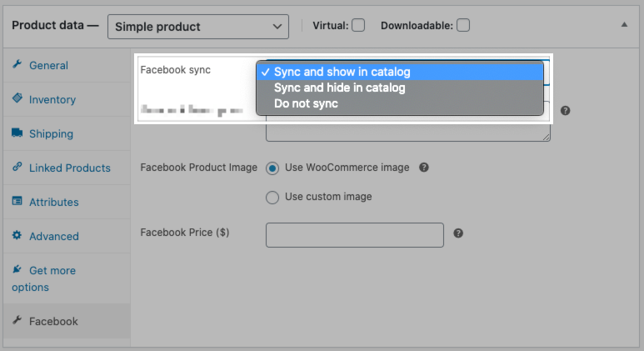This screenshot has height=351, width=644.
Task: Choose Sync and hide in catalog
Action: point(400,88)
